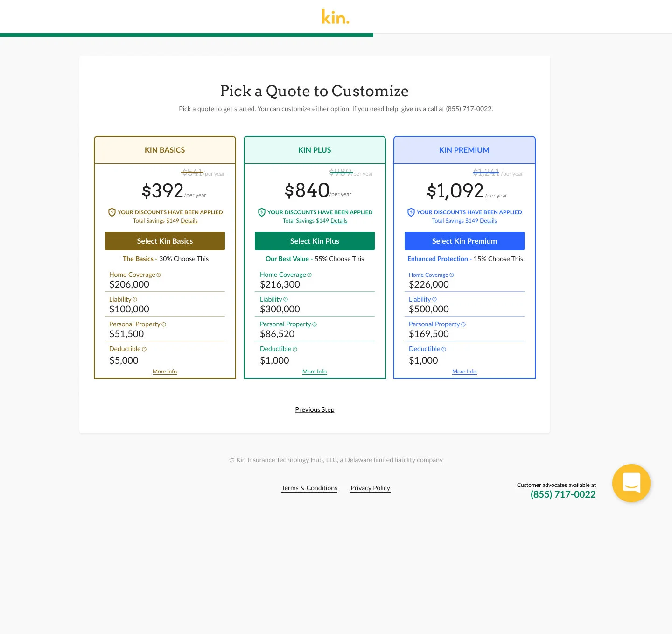Open savings Details link in Kin Basics
This screenshot has height=634, width=672.
point(189,221)
